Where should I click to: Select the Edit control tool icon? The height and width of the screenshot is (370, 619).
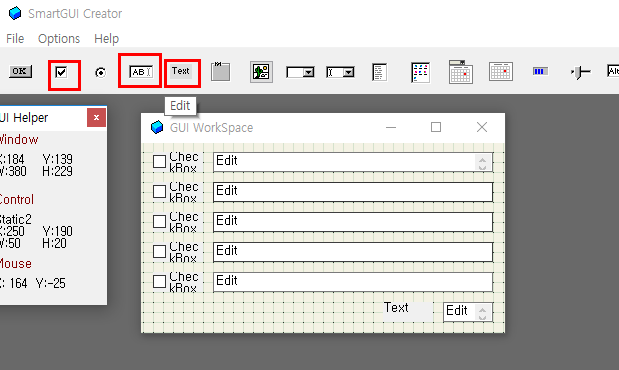pos(141,72)
